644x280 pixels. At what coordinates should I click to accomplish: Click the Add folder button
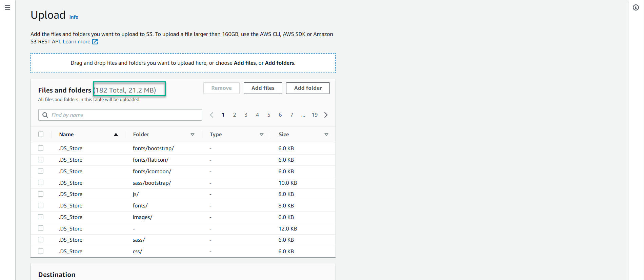[x=308, y=88]
